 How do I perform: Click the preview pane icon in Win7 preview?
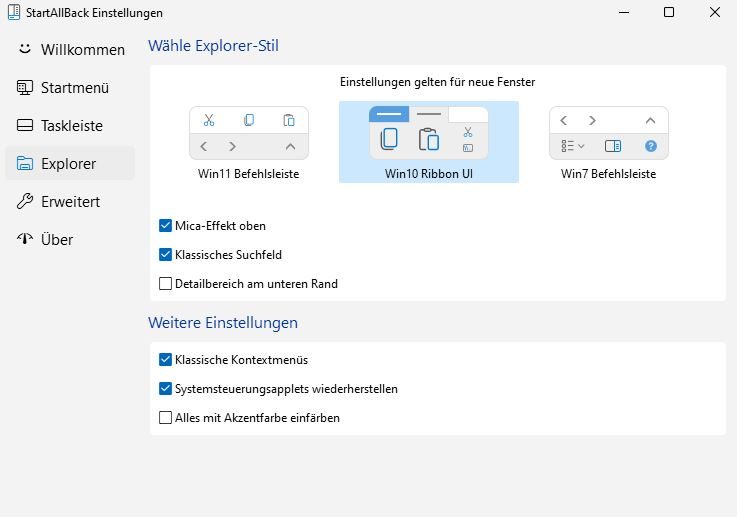(x=613, y=146)
